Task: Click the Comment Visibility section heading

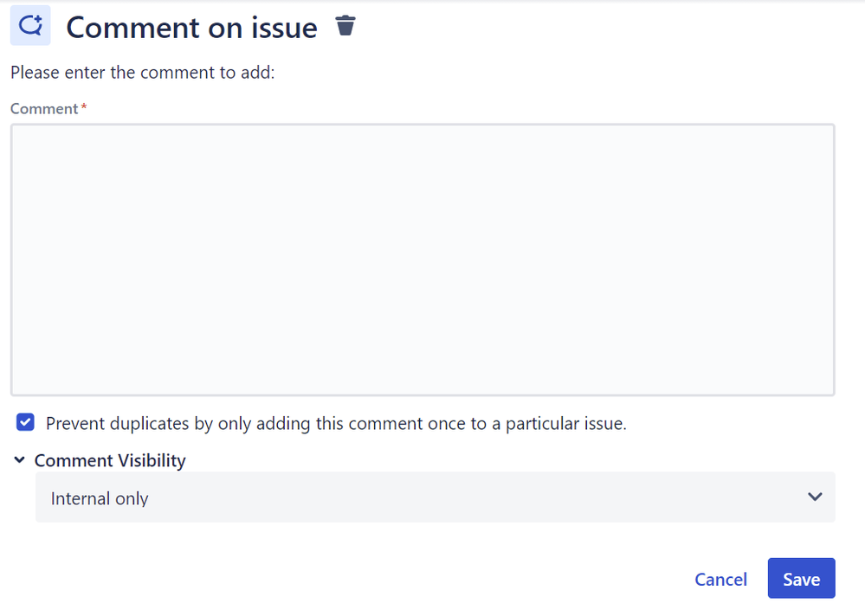Action: (x=110, y=459)
